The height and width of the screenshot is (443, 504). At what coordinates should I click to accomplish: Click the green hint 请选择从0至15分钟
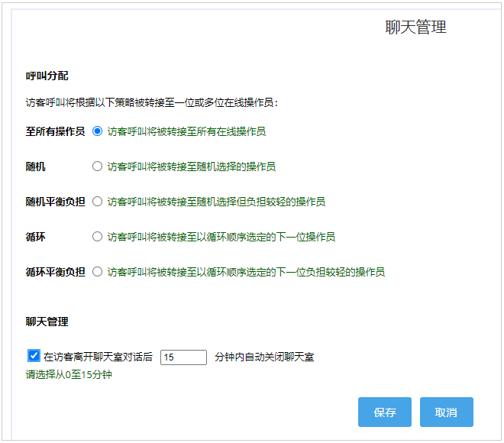(x=69, y=375)
